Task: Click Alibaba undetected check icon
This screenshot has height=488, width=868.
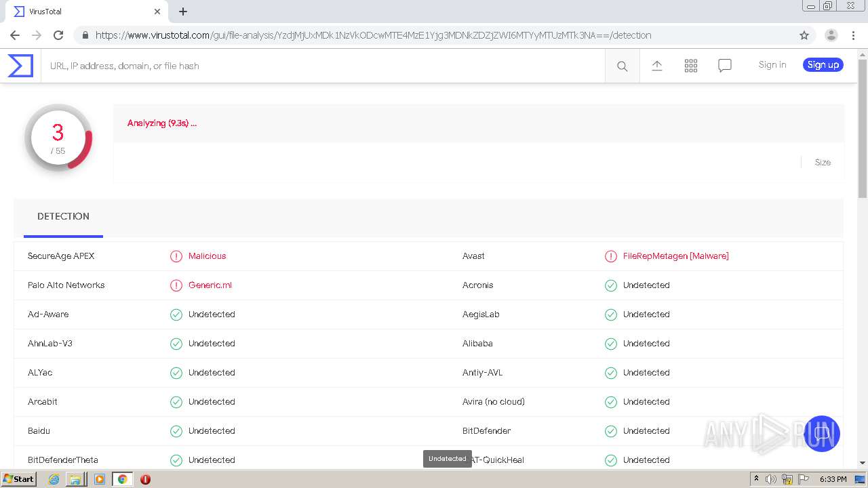Action: pos(611,344)
